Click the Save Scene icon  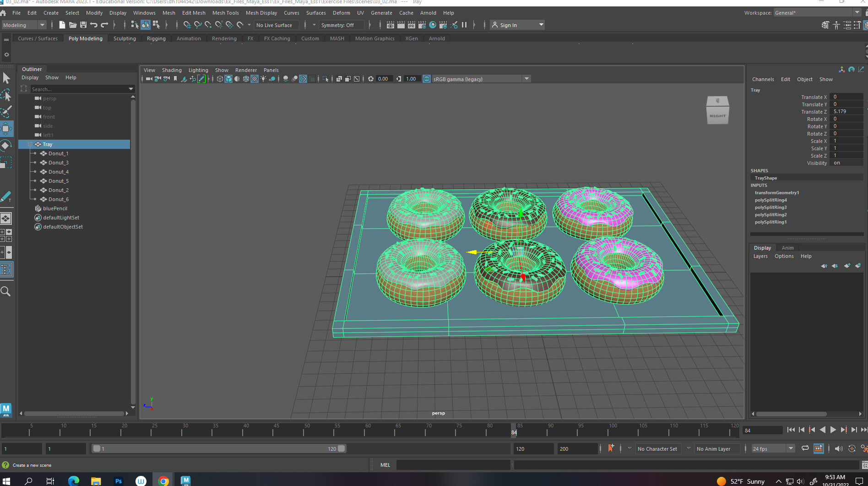pyautogui.click(x=83, y=25)
